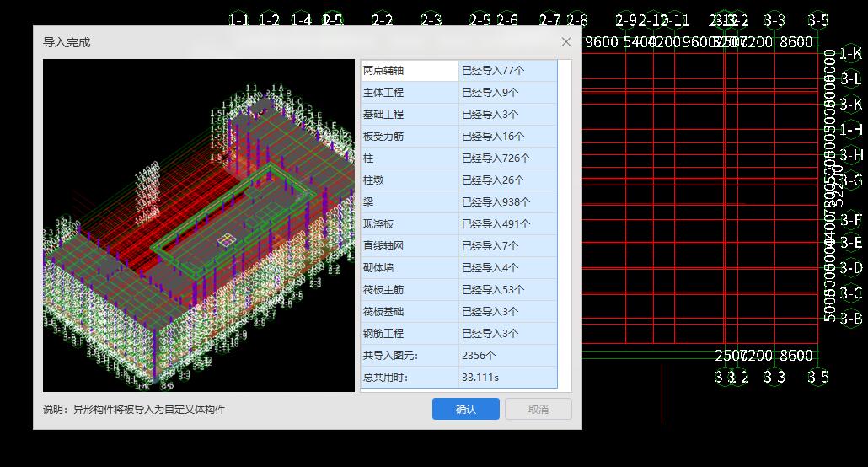Click axis marker 2-5 in drawing

(x=480, y=20)
